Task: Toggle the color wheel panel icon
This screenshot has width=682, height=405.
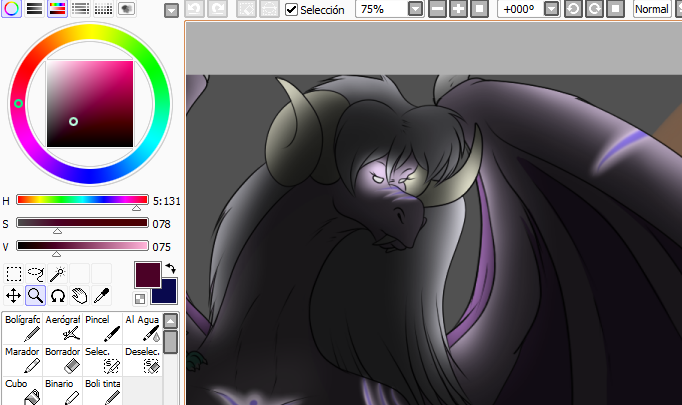Action: [x=12, y=8]
